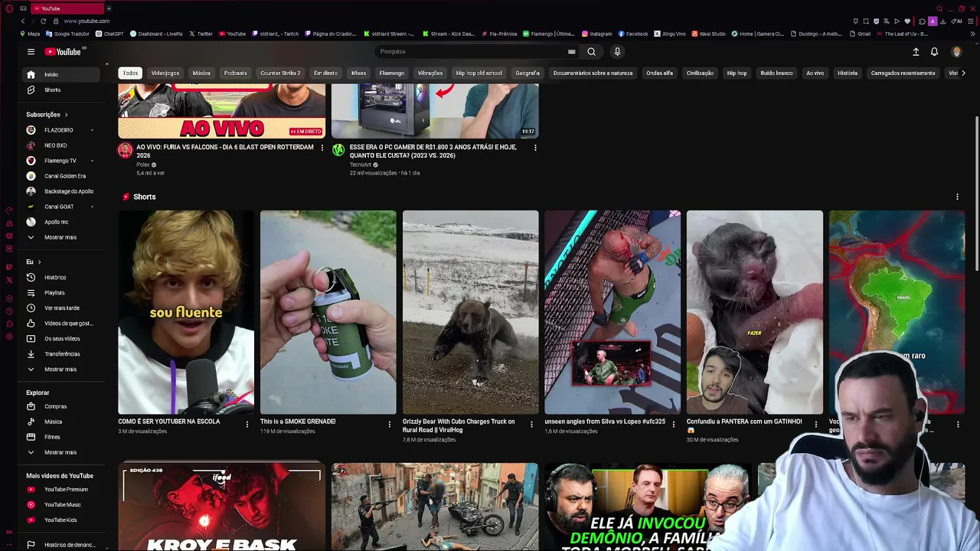The width and height of the screenshot is (980, 551).
Task: Open the KROY E BASK video thumbnail
Action: (x=222, y=507)
